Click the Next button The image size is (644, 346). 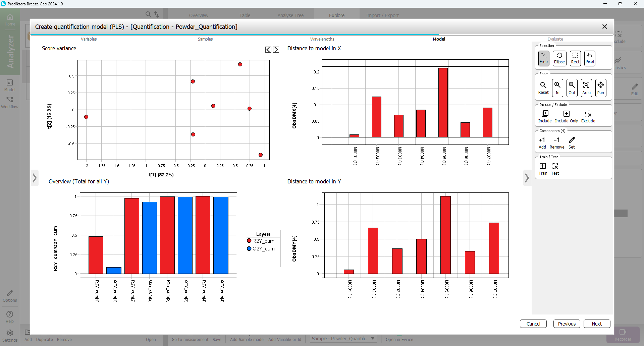point(596,324)
